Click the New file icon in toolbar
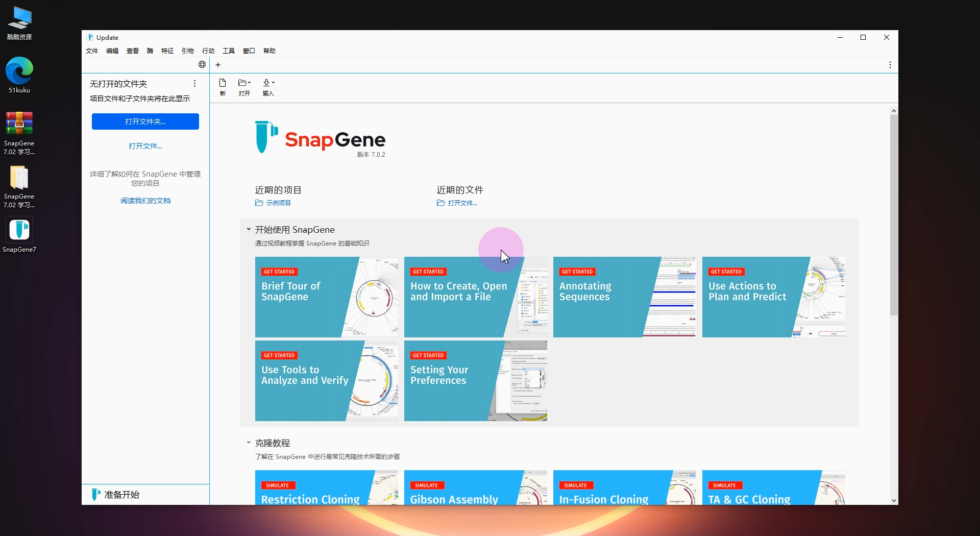 pyautogui.click(x=223, y=83)
